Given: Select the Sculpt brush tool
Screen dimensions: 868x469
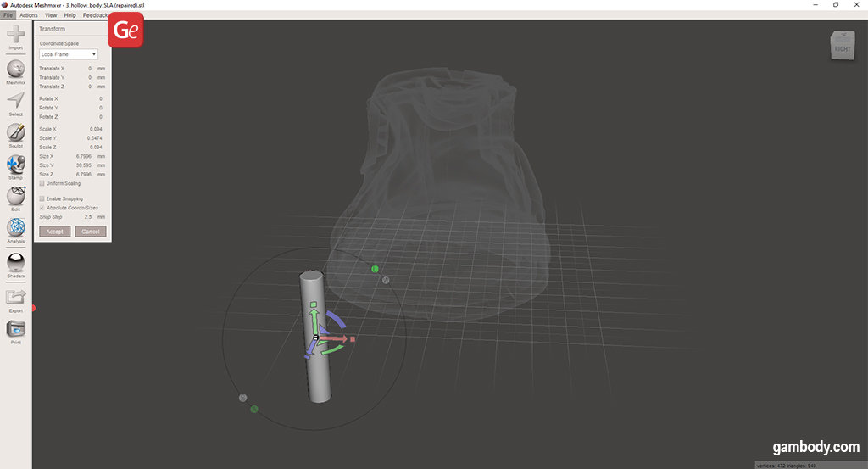Looking at the screenshot, I should click(x=15, y=132).
